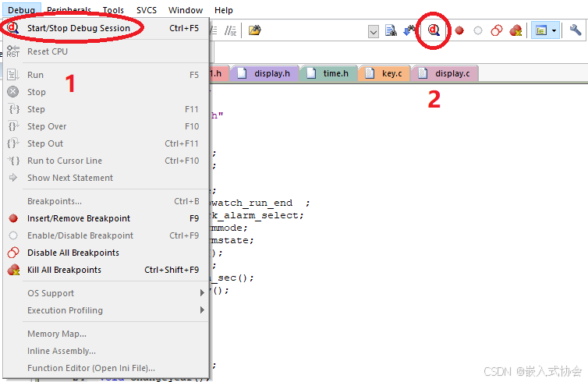Click the window layout toolbar icon
The image size is (588, 382).
pos(540,30)
